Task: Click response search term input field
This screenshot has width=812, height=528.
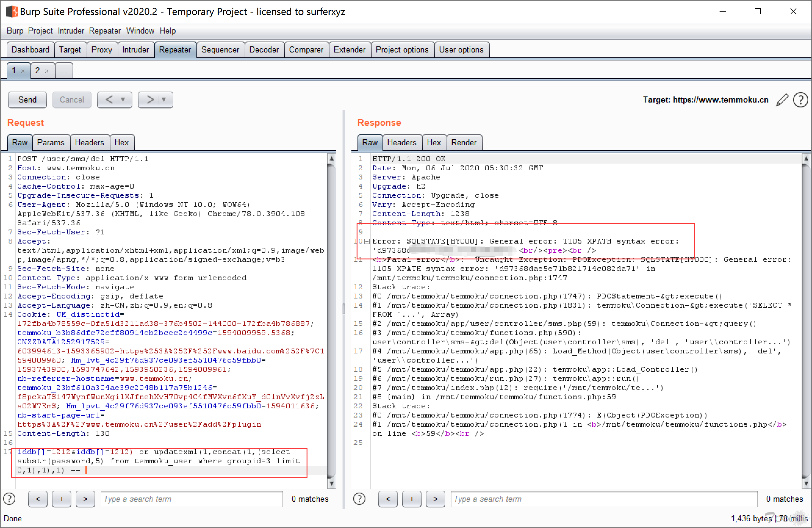Action: pos(604,499)
